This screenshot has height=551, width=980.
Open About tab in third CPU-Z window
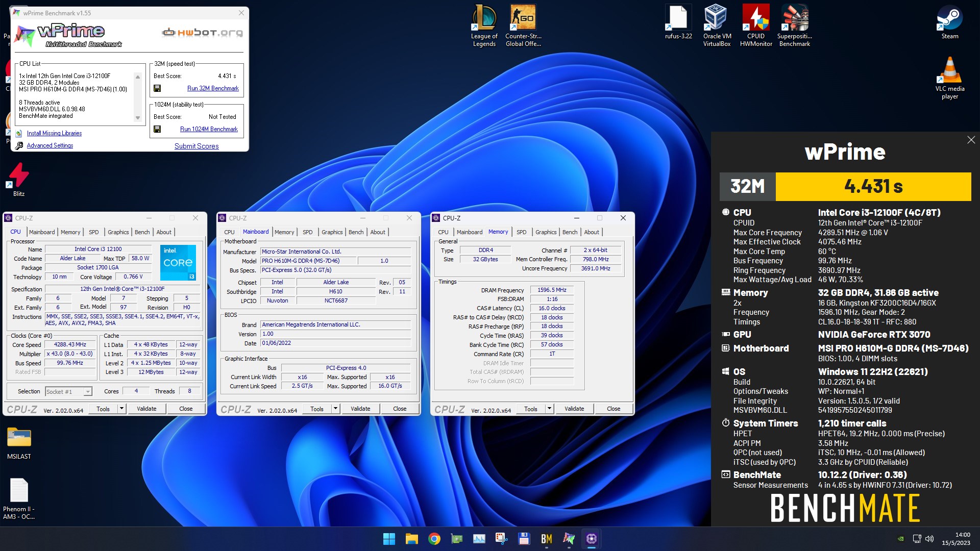[592, 232]
